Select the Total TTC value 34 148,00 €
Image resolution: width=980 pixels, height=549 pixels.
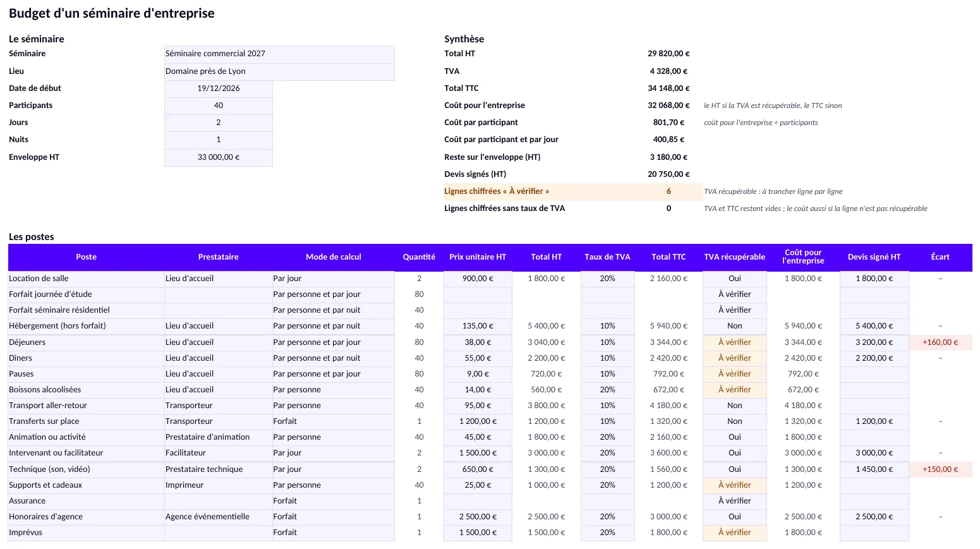668,88
